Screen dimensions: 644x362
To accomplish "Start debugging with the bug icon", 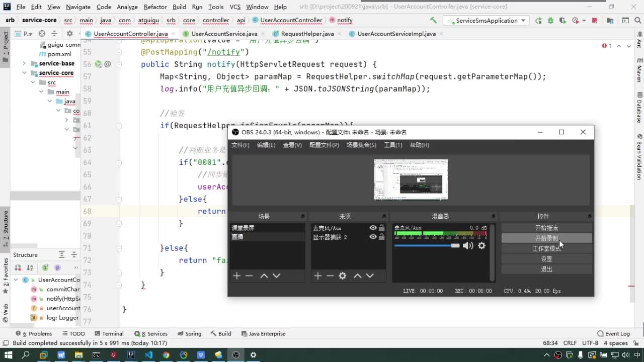I will coord(550,20).
